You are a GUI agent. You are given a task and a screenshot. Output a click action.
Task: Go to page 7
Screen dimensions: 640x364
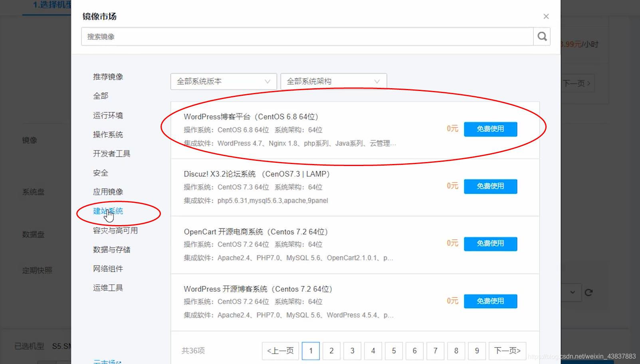pyautogui.click(x=435, y=351)
